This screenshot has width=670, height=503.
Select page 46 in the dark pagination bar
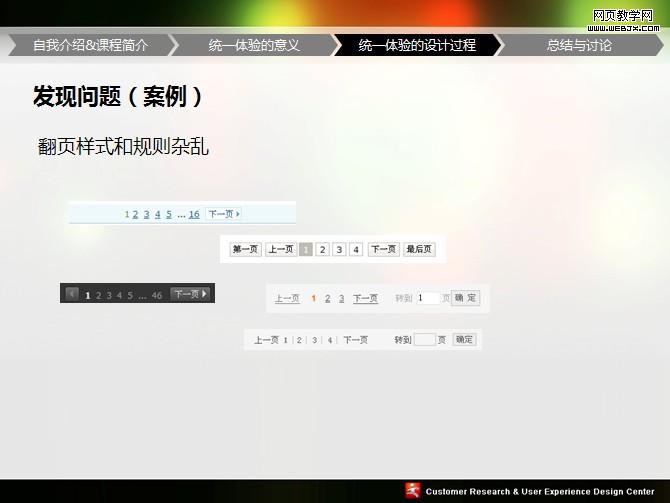(x=157, y=295)
